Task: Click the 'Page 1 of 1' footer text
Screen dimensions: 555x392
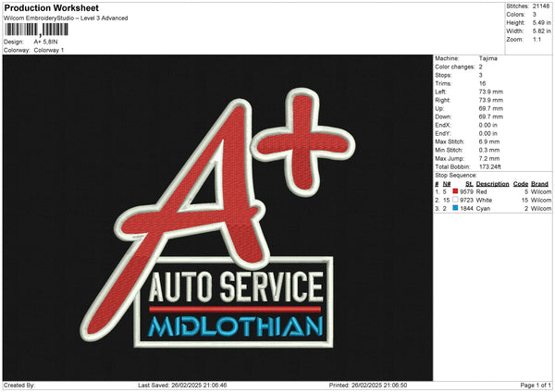Action: point(536,385)
